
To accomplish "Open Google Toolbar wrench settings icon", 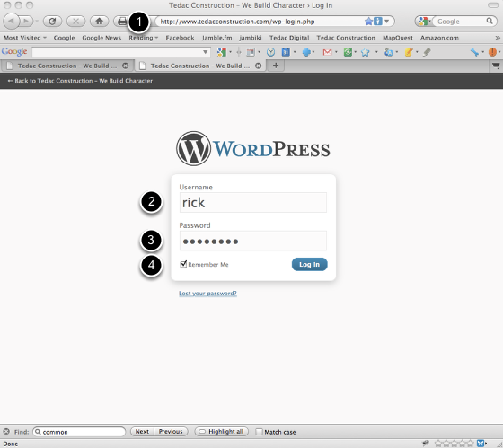I will coord(474,52).
